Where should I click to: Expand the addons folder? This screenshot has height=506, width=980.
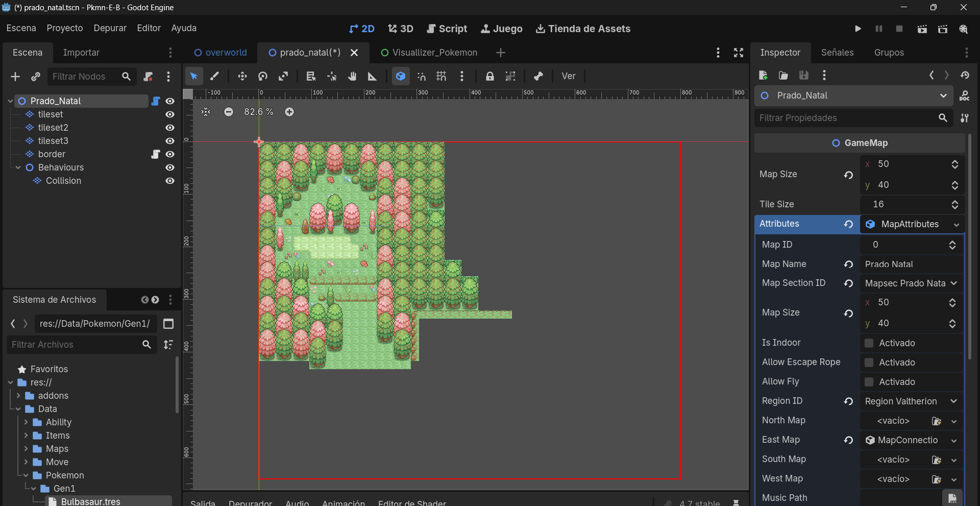point(18,396)
